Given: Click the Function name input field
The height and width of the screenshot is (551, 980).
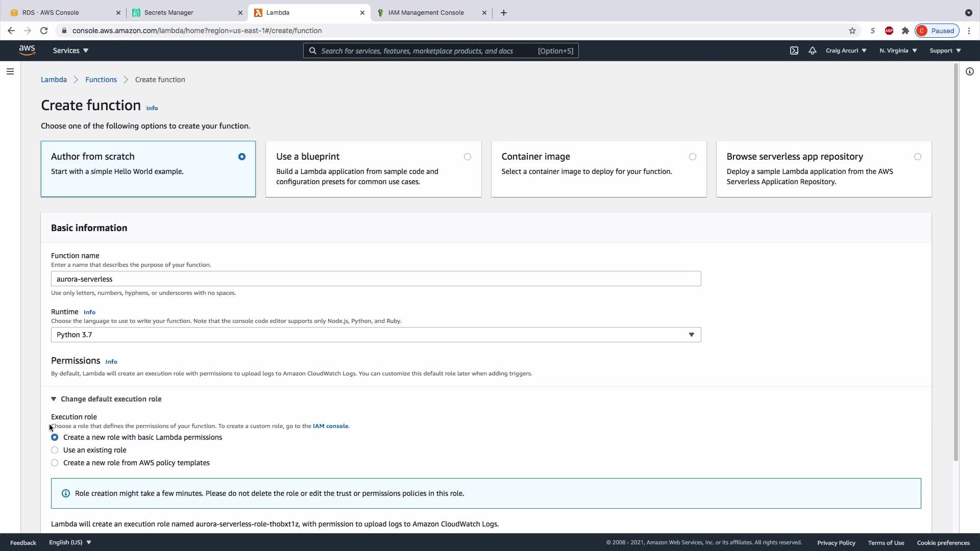Looking at the screenshot, I should tap(376, 279).
